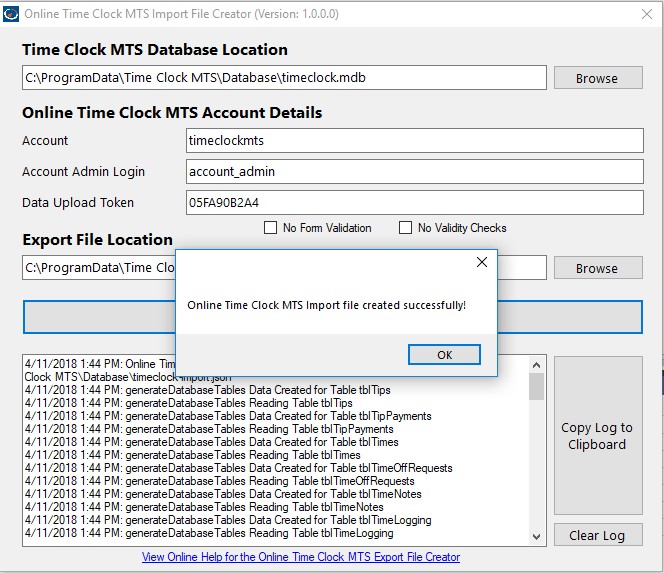Viewport: 664px width, 573px height.
Task: Focus the Account field showing timeclockmts
Action: point(415,141)
